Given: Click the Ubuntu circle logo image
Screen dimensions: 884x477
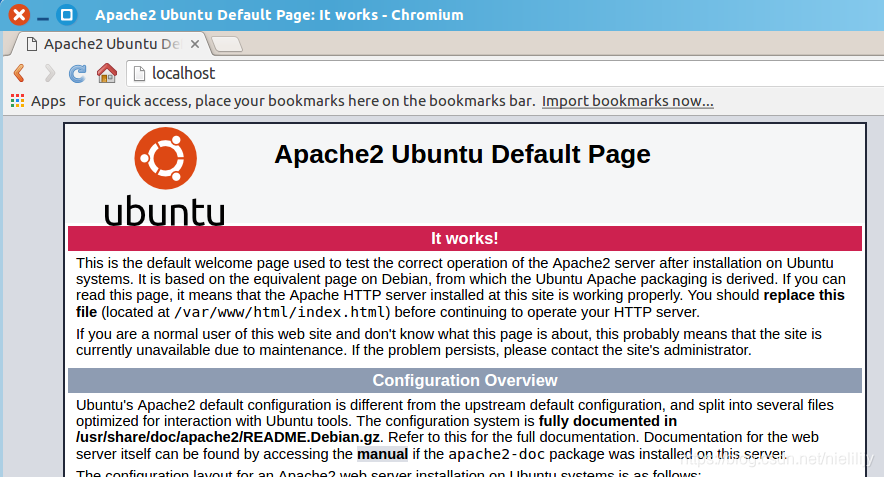Looking at the screenshot, I should tap(165, 158).
